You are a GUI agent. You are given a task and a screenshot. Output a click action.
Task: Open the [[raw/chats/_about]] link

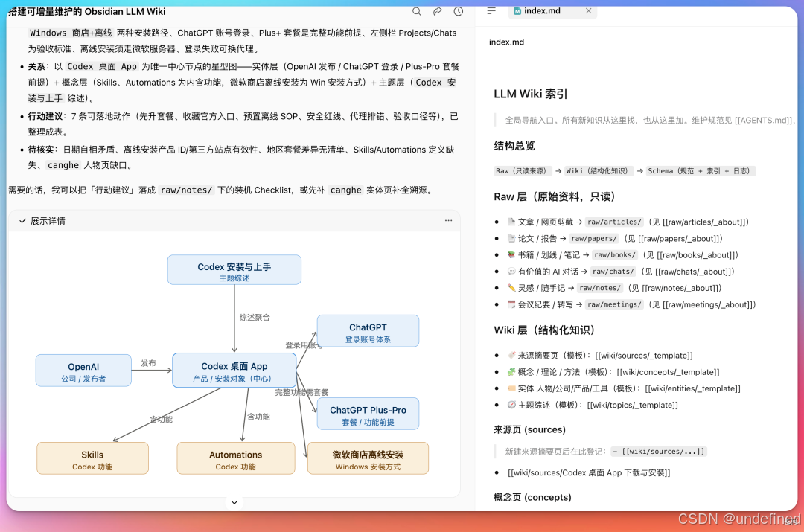click(x=692, y=271)
